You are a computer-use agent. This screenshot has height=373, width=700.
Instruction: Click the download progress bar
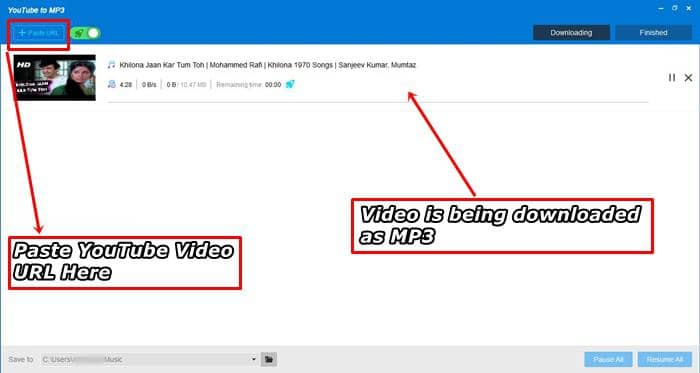point(378,102)
